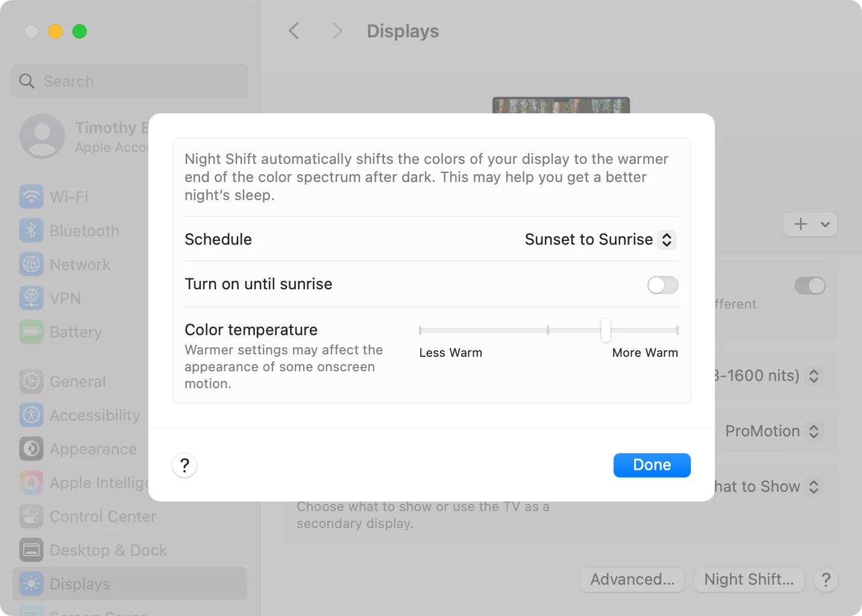Click the Apple Intelligence icon
Image resolution: width=862 pixels, height=616 pixels.
(x=31, y=482)
